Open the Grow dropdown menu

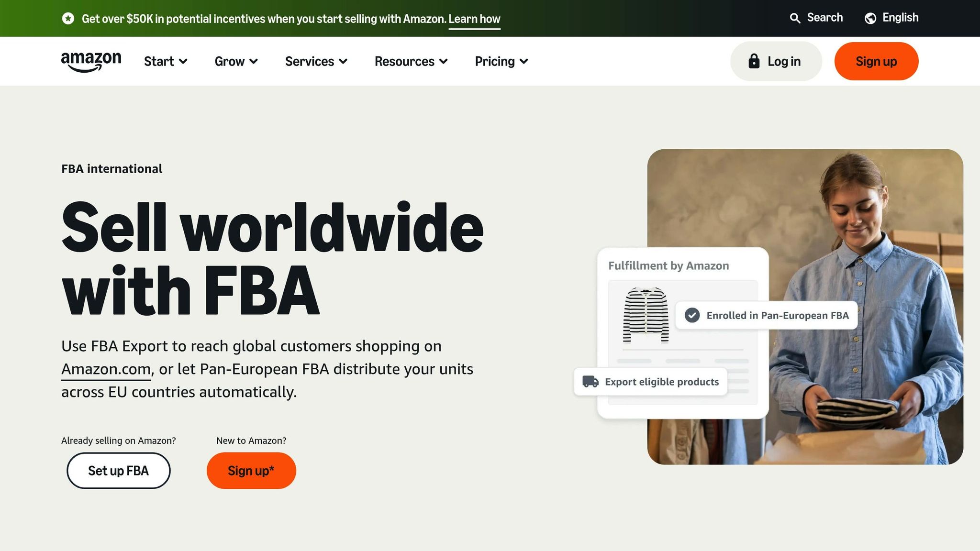pyautogui.click(x=235, y=61)
